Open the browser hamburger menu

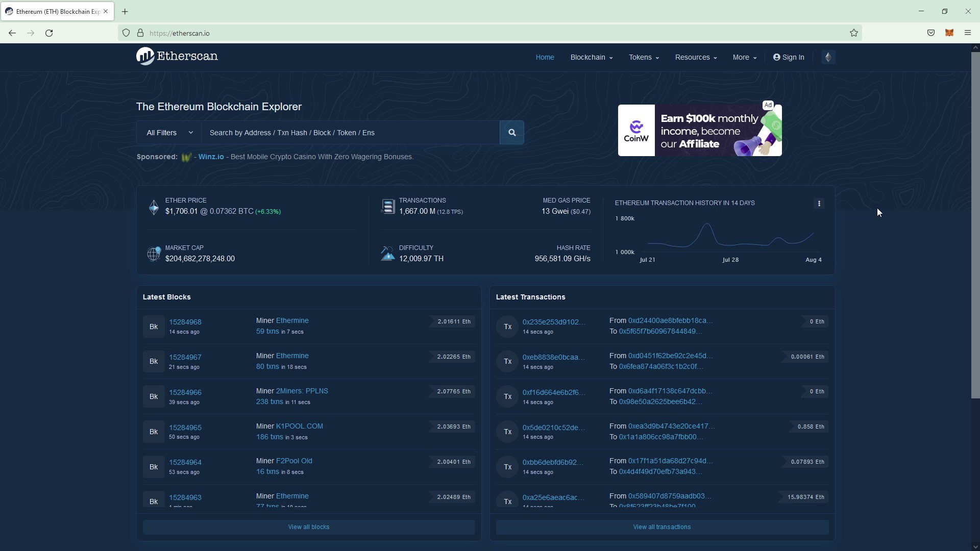click(x=968, y=33)
